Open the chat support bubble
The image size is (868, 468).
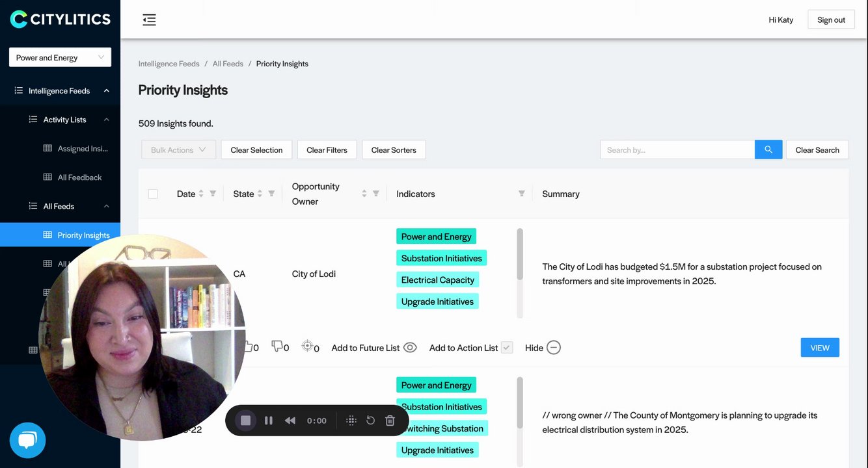(27, 441)
